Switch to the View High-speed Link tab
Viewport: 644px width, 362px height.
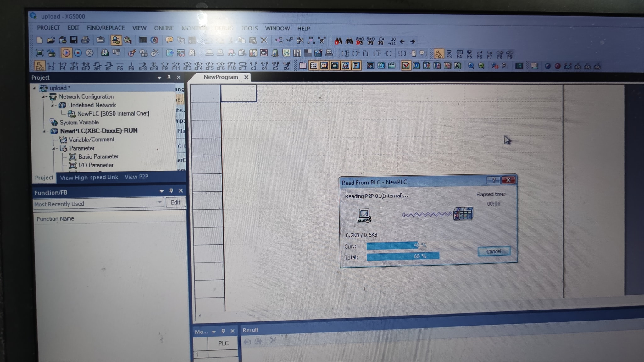(89, 177)
